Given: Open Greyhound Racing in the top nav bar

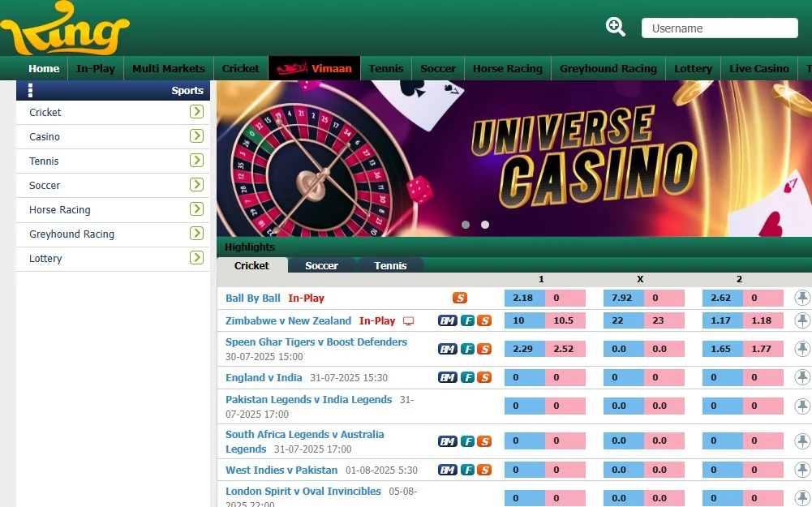Looking at the screenshot, I should coord(608,68).
